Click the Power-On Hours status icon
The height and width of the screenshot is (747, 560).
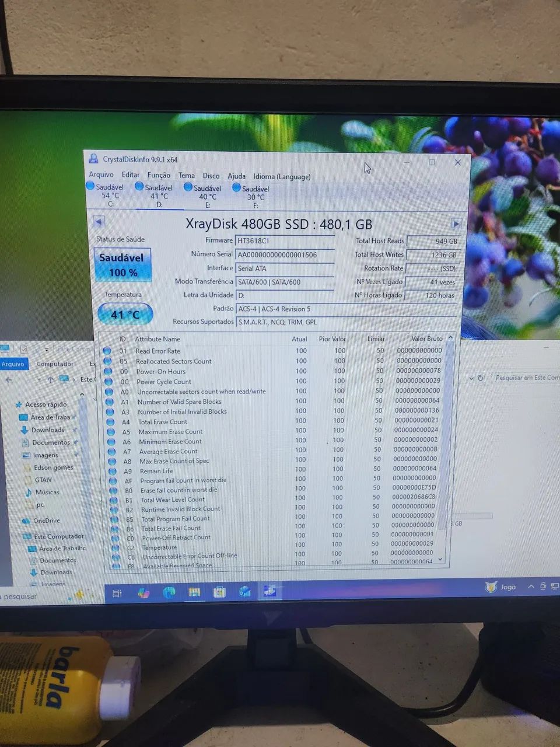(108, 371)
